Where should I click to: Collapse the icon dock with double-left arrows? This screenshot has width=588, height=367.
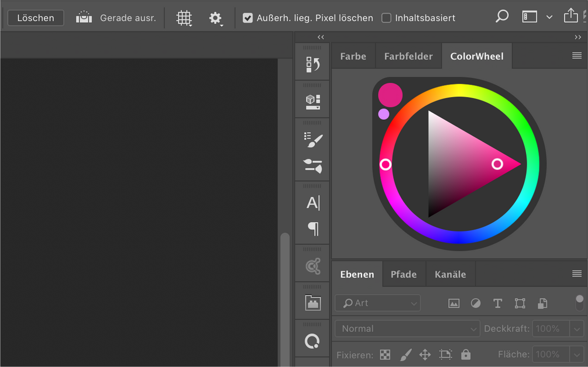click(x=321, y=37)
